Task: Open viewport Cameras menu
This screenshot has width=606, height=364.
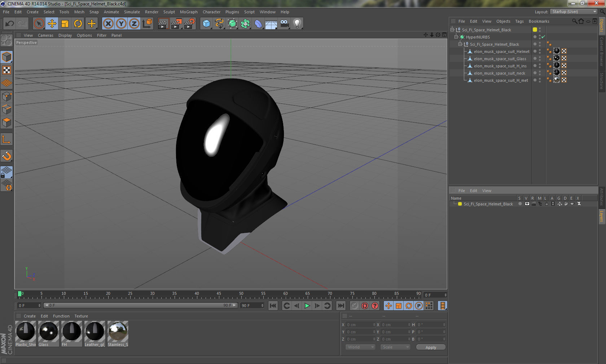Action: 45,35
